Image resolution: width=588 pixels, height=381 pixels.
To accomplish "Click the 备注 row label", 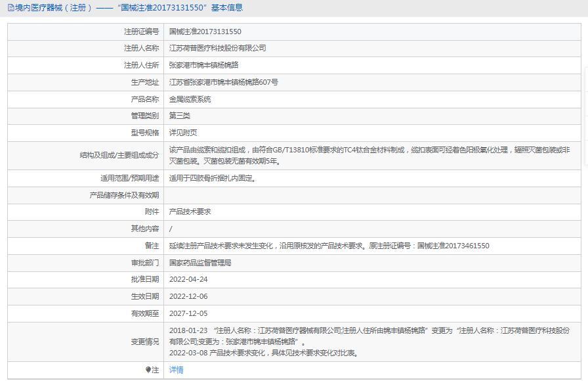I will click(152, 246).
